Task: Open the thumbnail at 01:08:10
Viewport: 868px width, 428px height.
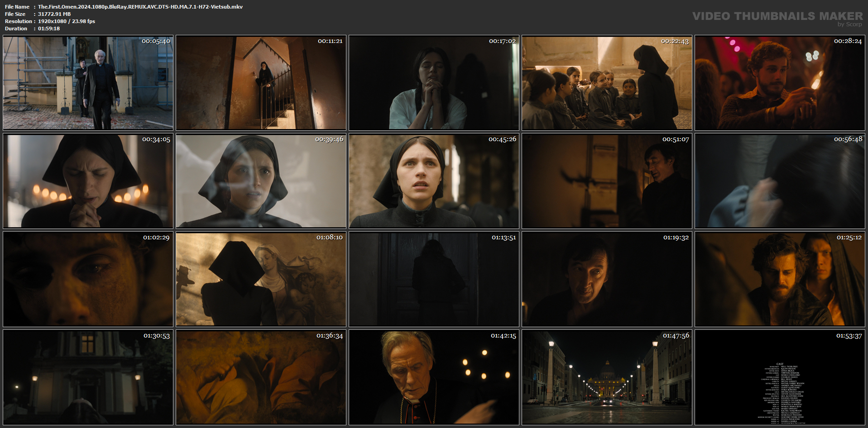Action: [261, 279]
